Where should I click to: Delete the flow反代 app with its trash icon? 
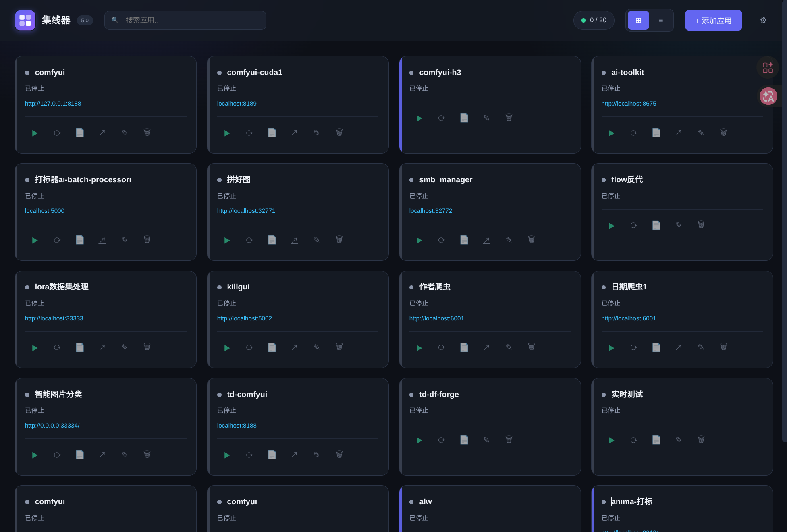(701, 225)
